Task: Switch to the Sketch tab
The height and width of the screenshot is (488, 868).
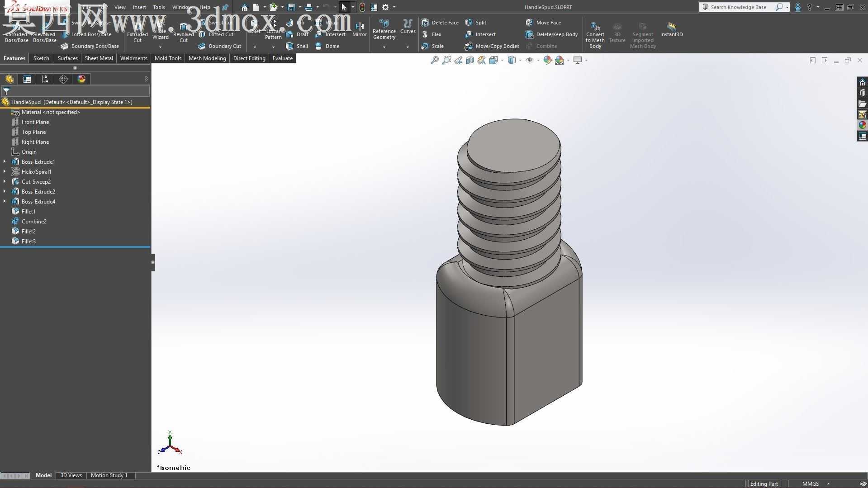Action: (x=41, y=58)
